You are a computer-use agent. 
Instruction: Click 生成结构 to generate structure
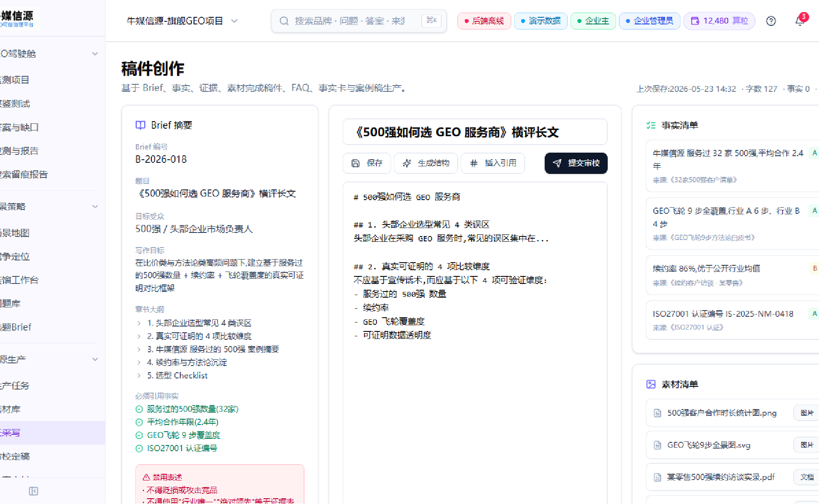426,163
